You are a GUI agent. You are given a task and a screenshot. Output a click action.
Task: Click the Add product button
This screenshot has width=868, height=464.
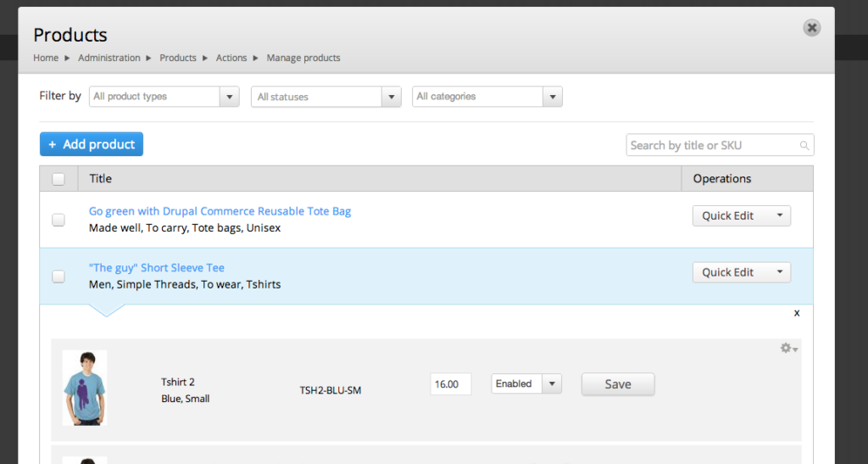coord(92,144)
